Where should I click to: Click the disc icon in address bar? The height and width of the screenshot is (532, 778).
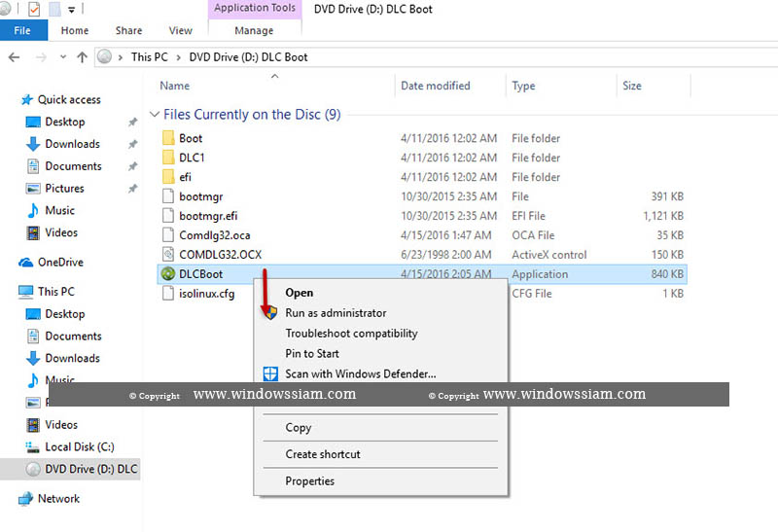pyautogui.click(x=104, y=56)
